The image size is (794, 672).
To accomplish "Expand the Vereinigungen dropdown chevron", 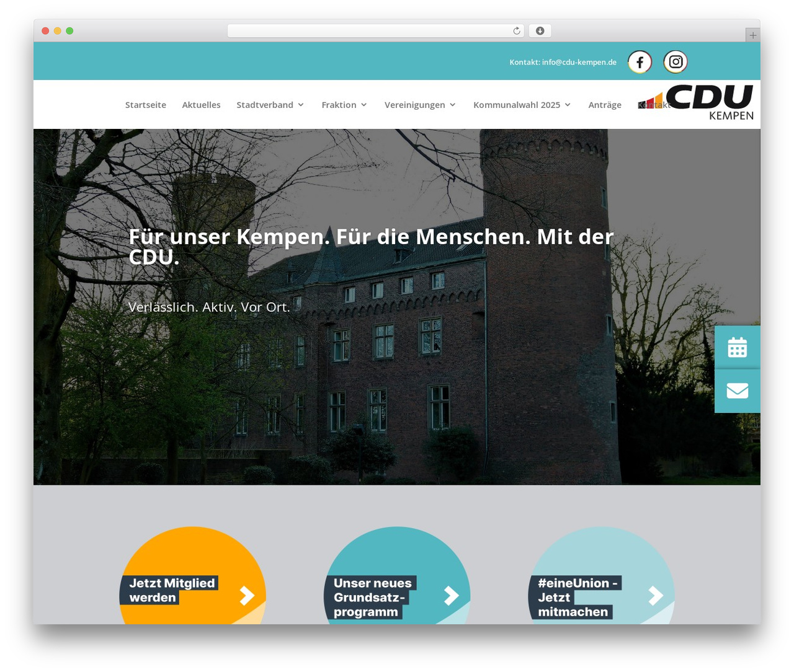I will [x=453, y=105].
